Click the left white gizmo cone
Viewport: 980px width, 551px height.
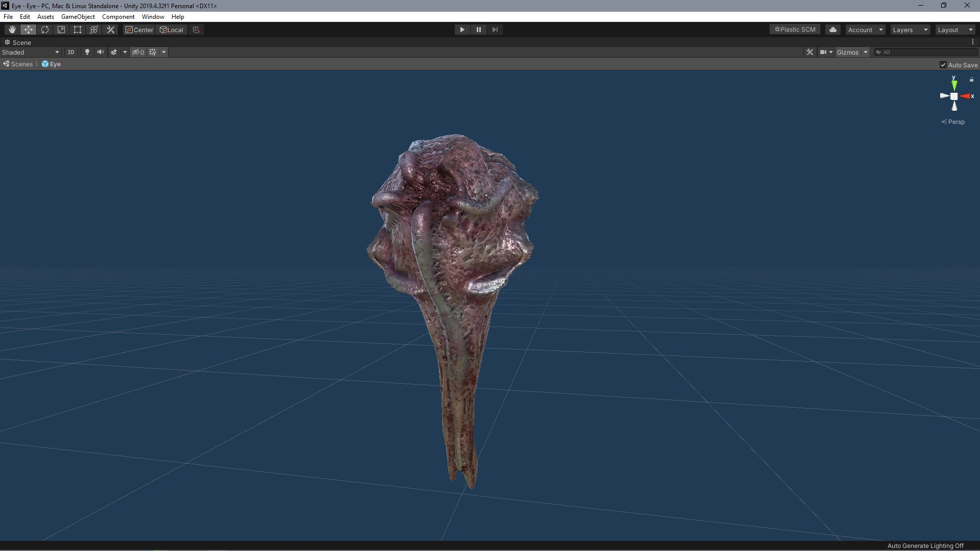[944, 95]
